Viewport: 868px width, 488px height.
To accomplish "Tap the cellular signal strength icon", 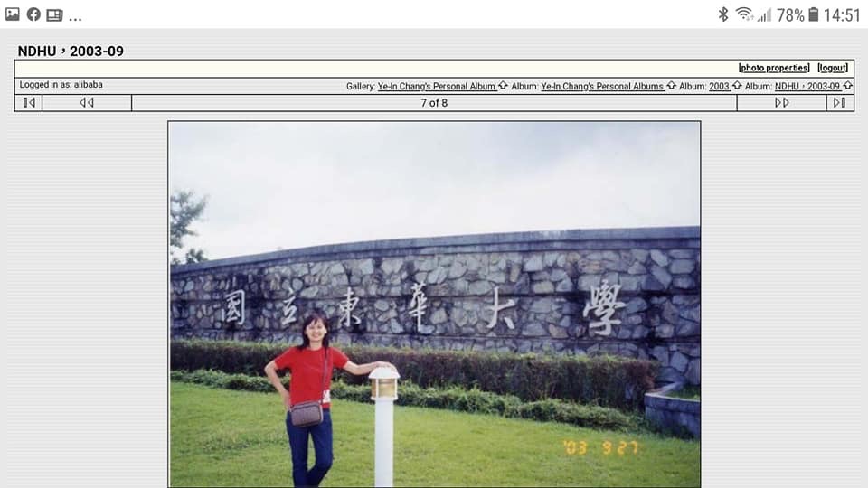I will pyautogui.click(x=765, y=15).
